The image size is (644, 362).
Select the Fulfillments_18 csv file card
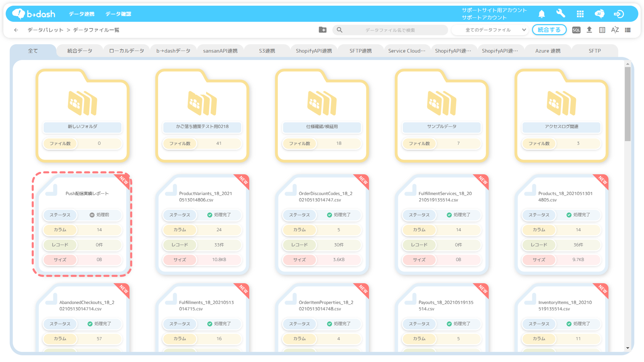coord(202,317)
